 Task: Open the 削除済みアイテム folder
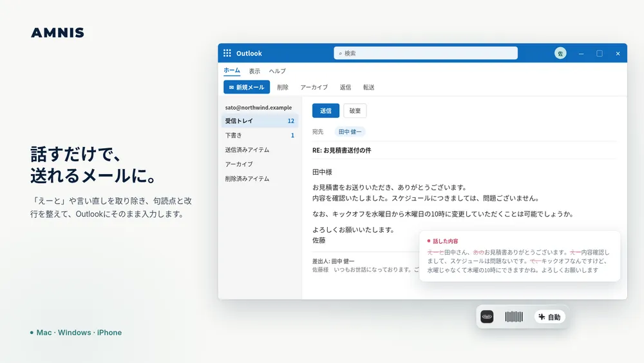coord(260,179)
